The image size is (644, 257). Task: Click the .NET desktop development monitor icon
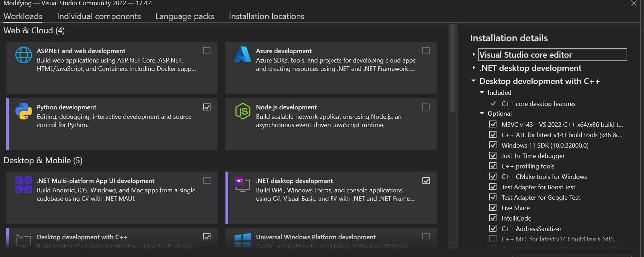243,184
